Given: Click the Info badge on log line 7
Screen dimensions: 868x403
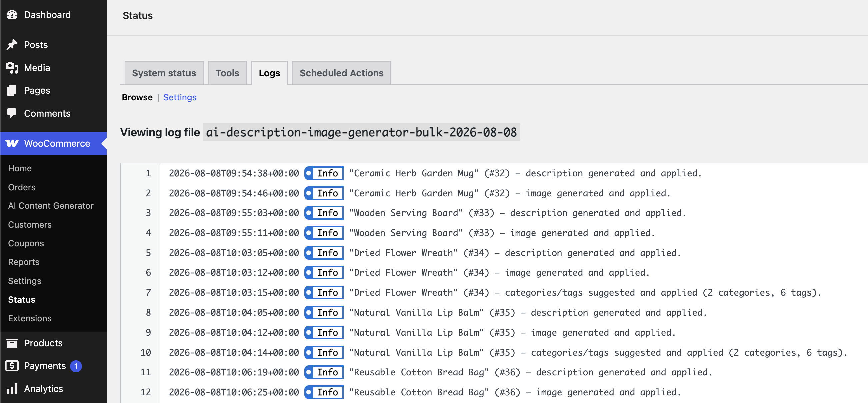Looking at the screenshot, I should (324, 292).
